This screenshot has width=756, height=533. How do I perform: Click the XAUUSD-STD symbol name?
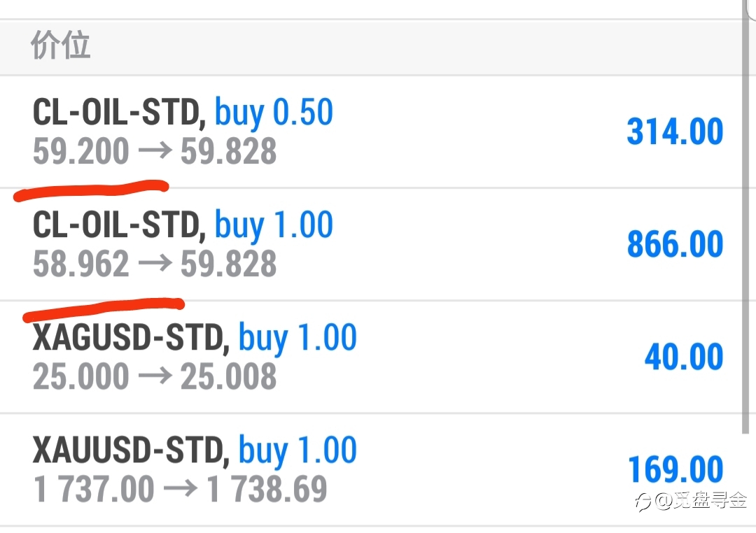pyautogui.click(x=128, y=450)
